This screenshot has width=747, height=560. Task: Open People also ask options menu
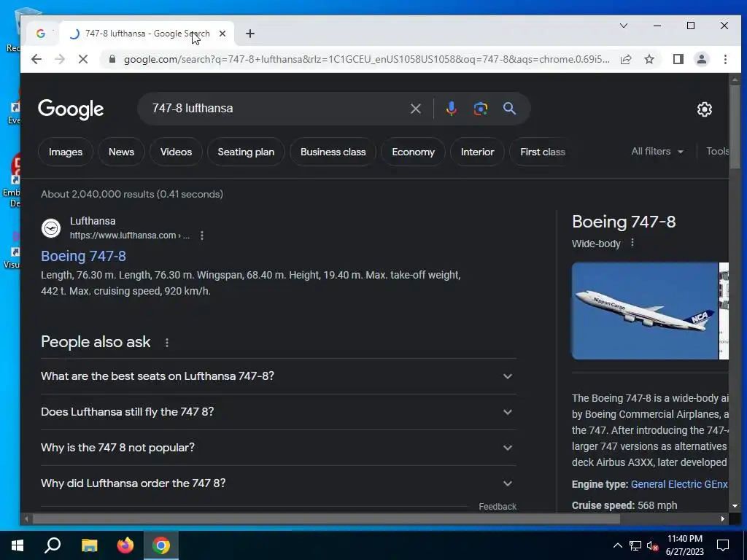point(167,343)
